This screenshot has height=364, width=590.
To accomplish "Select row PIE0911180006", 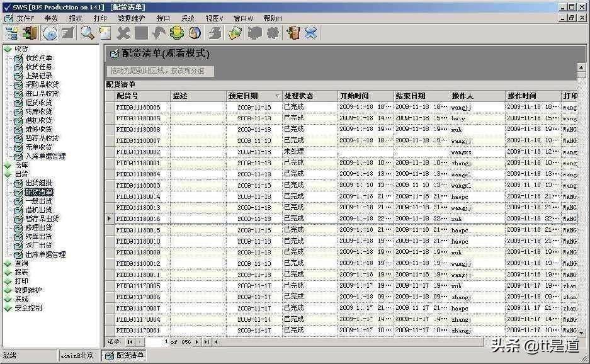I will tap(341, 107).
